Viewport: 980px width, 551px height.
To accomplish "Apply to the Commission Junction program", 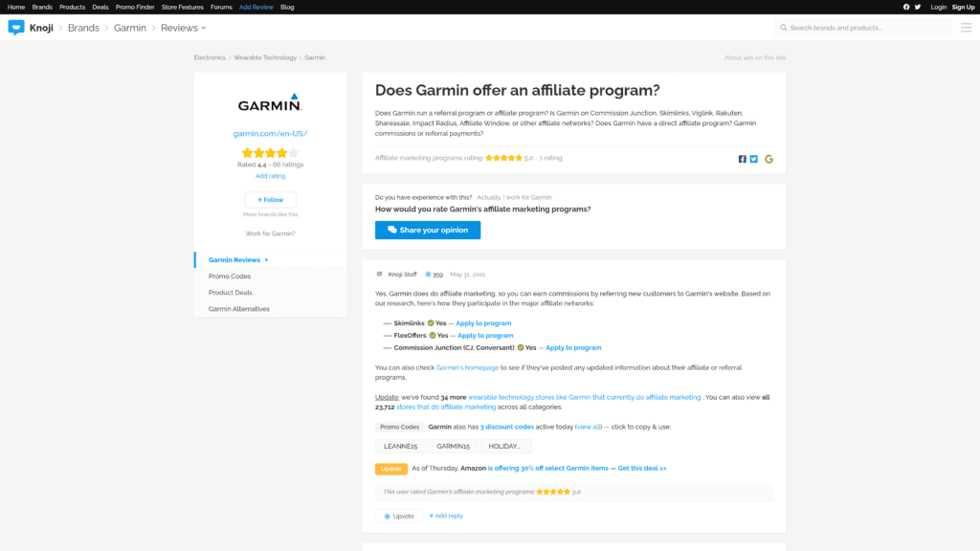I will 573,347.
